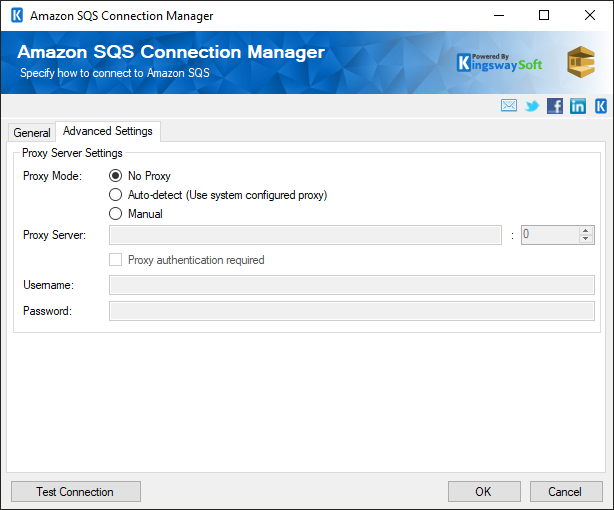
Task: Click the KingswaySoft logo in banner
Action: pos(500,63)
